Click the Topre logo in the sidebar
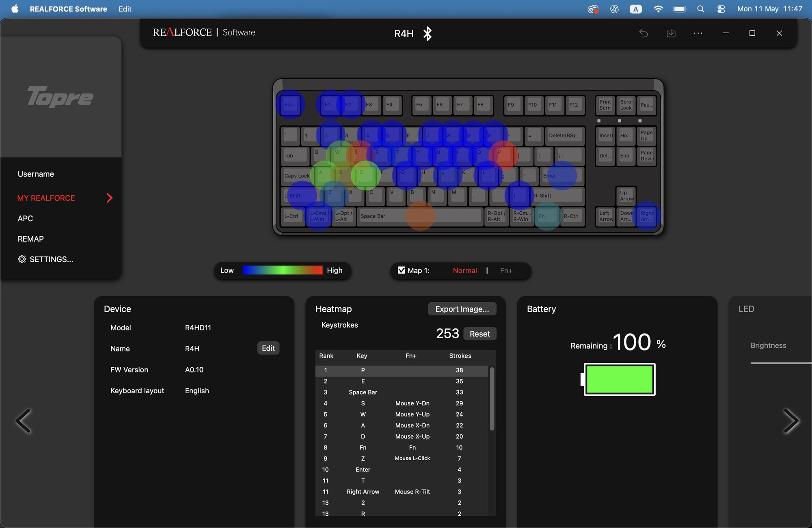Screen dimensions: 812x528 pos(60,97)
